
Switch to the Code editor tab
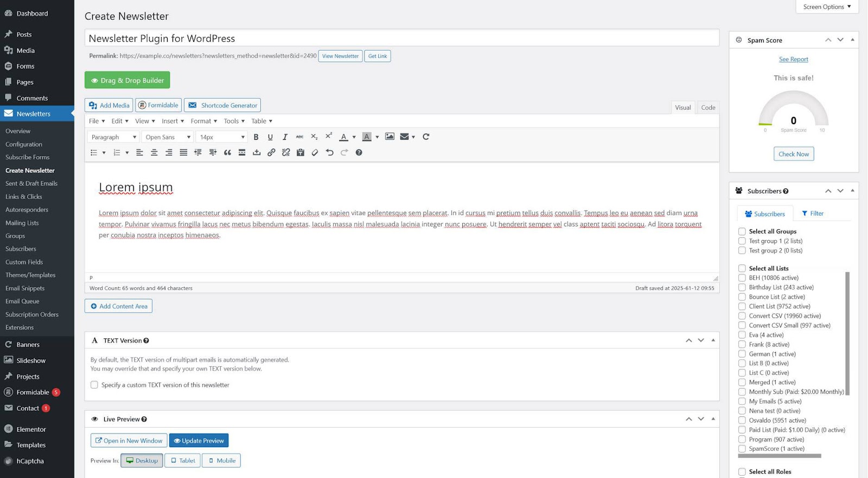(x=708, y=107)
